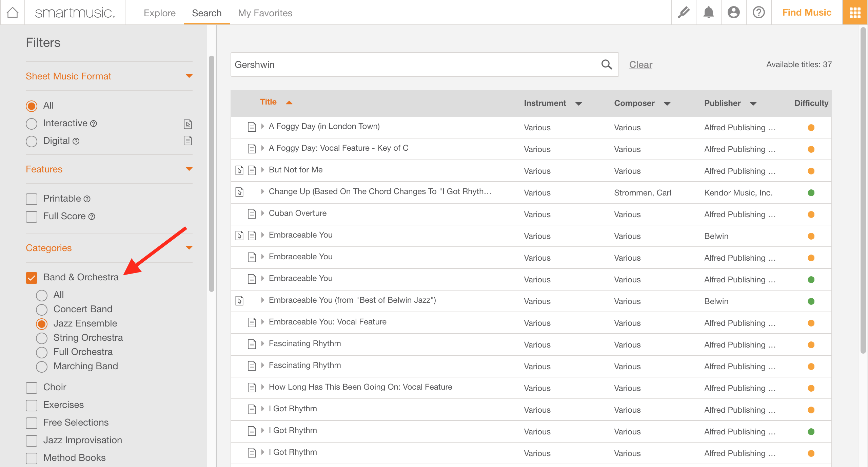Open the orange apps grid menu
Image resolution: width=868 pixels, height=467 pixels.
[x=855, y=13]
